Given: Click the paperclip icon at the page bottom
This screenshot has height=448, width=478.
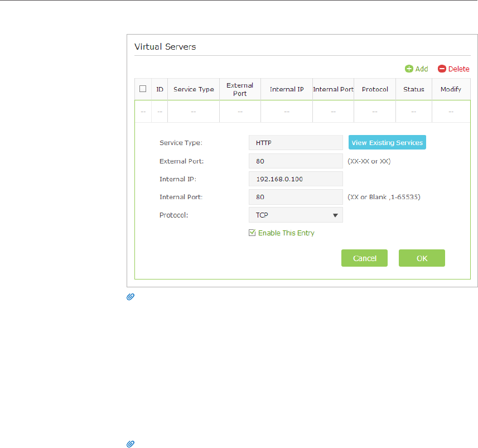Looking at the screenshot, I should tap(129, 444).
